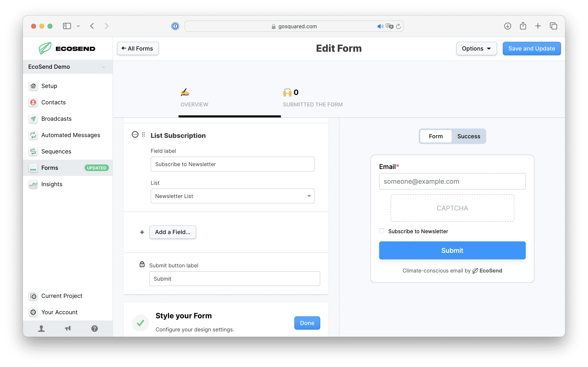Go forward with the browser forward arrow

[106, 26]
